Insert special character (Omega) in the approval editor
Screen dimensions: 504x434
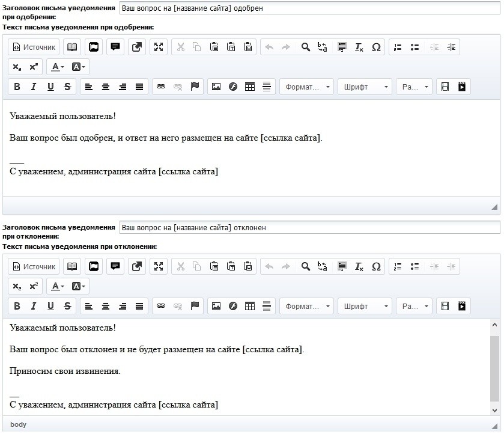(x=376, y=47)
